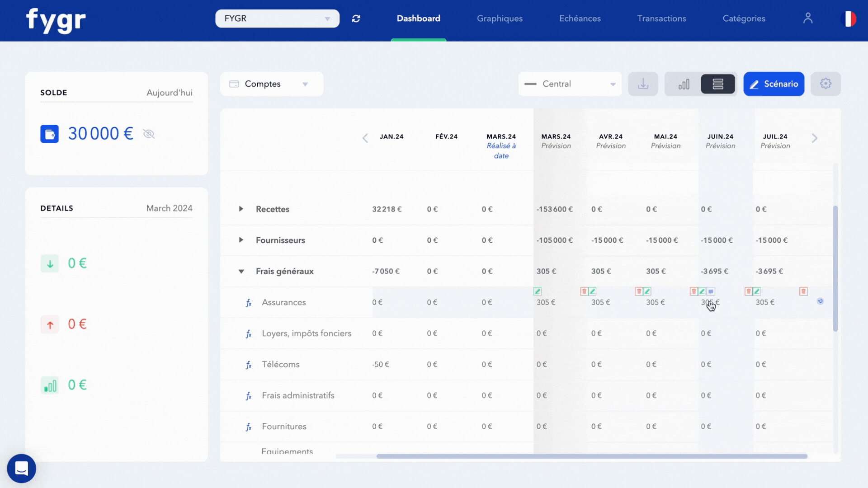Screen dimensions: 868x488
Task: Click the delete trash above MAI.24 Assurances value
Action: point(639,291)
